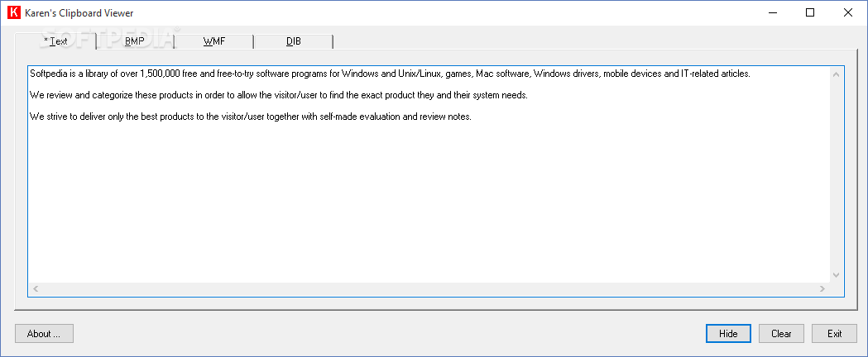Maximize the Karen's Clipboard Viewer window
Screen dimensions: 868x357
(x=810, y=12)
